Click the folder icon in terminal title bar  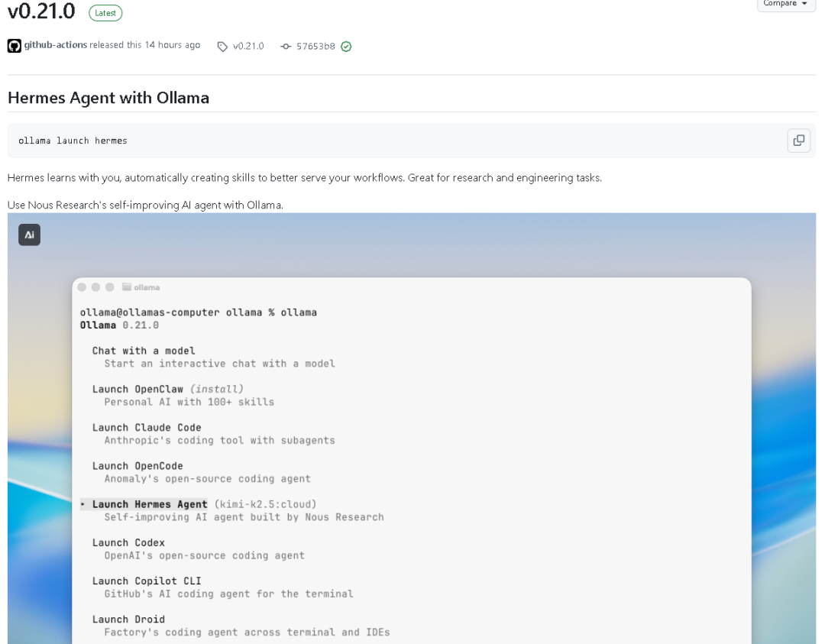[x=126, y=286]
